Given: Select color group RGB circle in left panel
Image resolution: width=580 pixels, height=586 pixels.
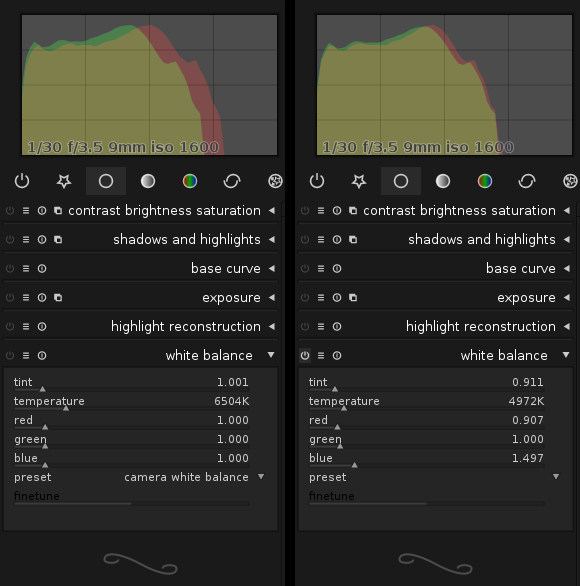Looking at the screenshot, I should coord(190,181).
